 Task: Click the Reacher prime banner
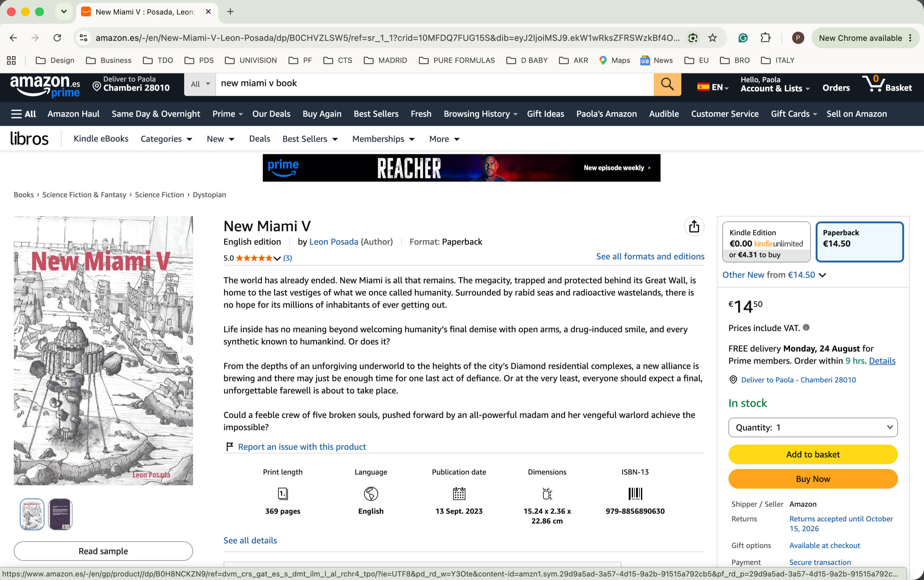click(461, 168)
